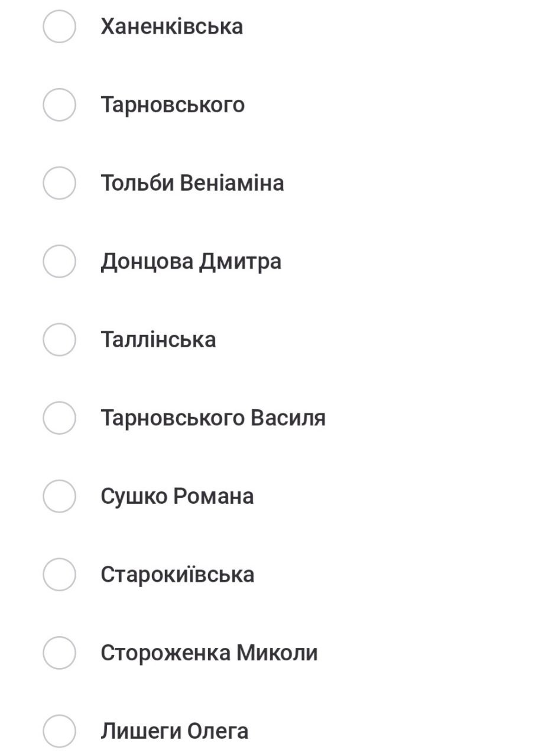Tap the Сушко Романа label

(x=177, y=496)
